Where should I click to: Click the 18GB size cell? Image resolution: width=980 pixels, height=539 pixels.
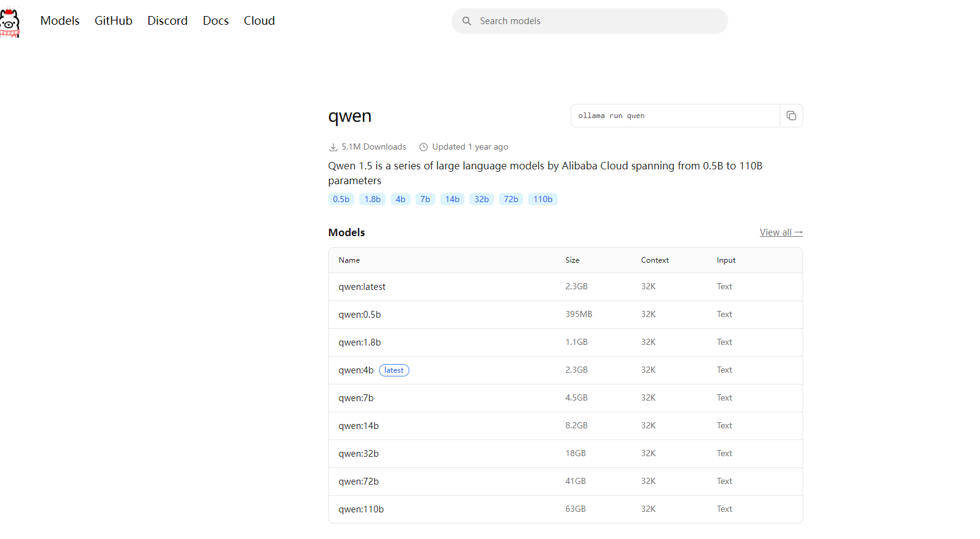coord(576,453)
